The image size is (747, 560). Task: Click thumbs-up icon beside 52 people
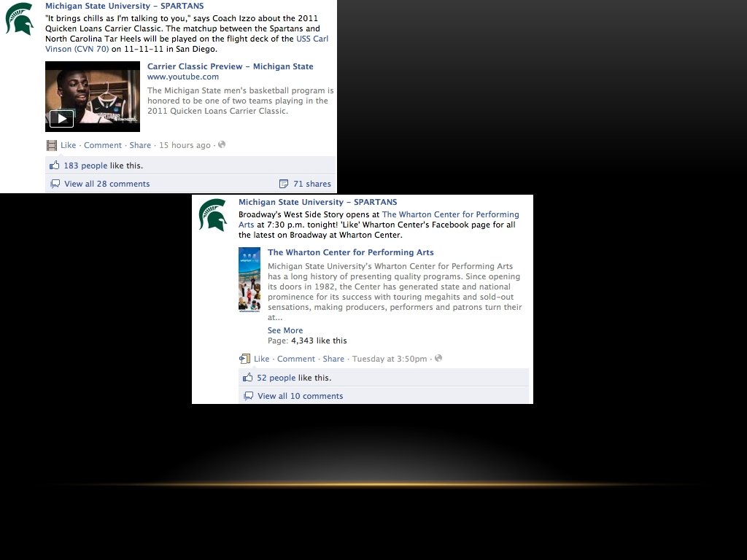click(x=248, y=378)
